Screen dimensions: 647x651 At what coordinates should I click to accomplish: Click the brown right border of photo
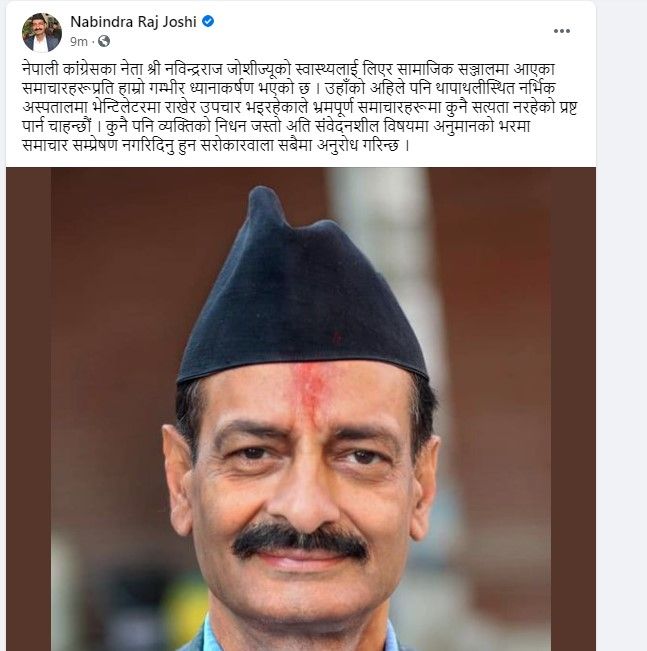(573, 409)
